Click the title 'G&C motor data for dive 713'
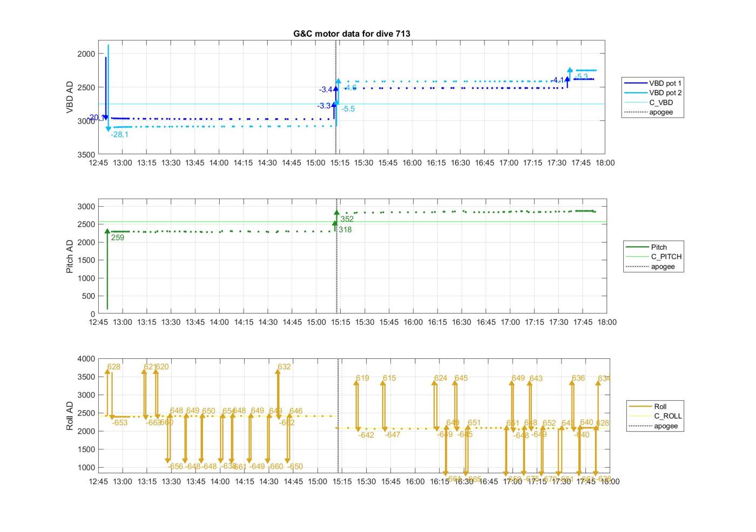 (352, 33)
